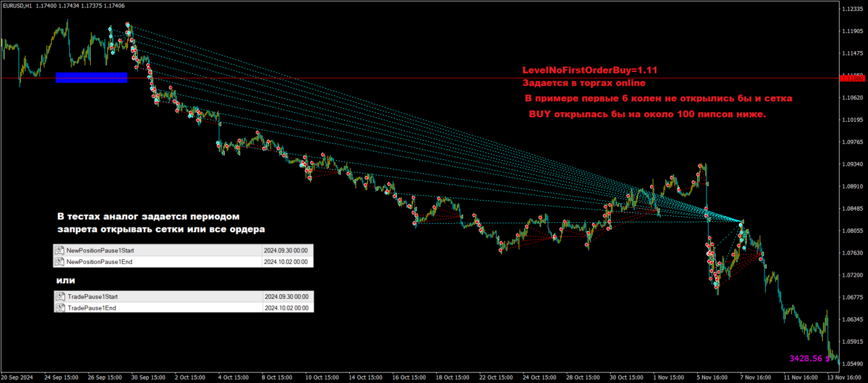Edit NewPositionPause1Start value 2024.09.30 00:00
The image size is (868, 383).
(x=286, y=250)
